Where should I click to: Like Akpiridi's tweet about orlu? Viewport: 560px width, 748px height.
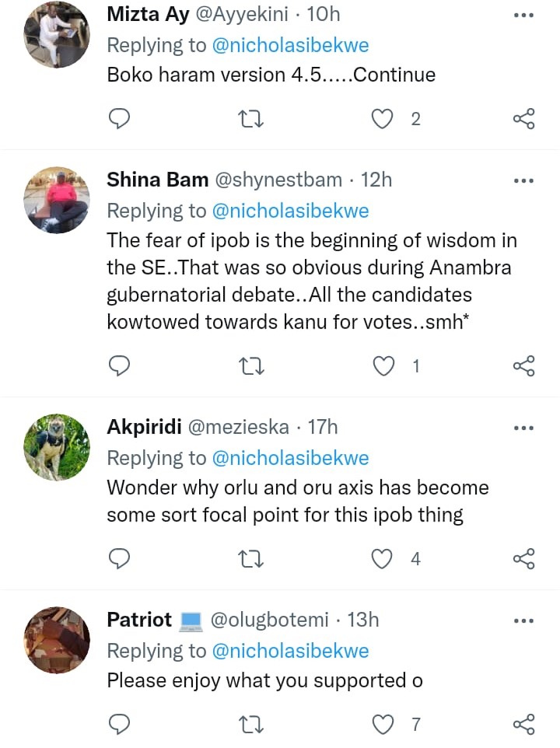pos(383,558)
